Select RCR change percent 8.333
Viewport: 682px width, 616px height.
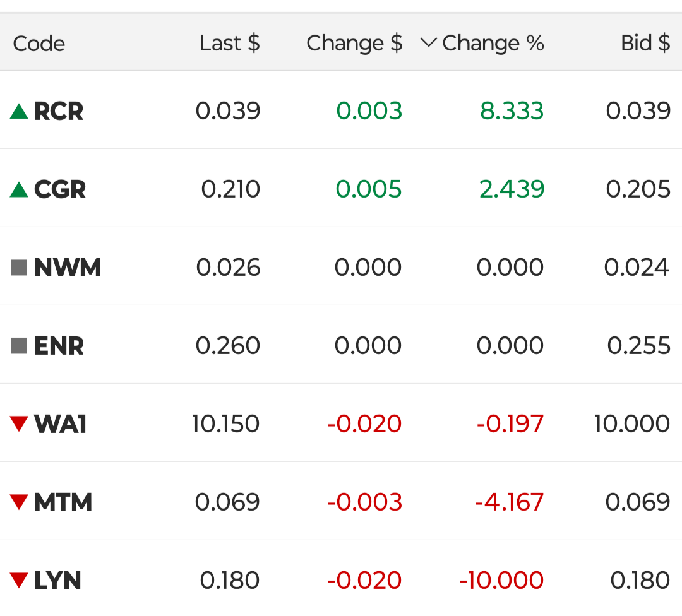click(512, 111)
